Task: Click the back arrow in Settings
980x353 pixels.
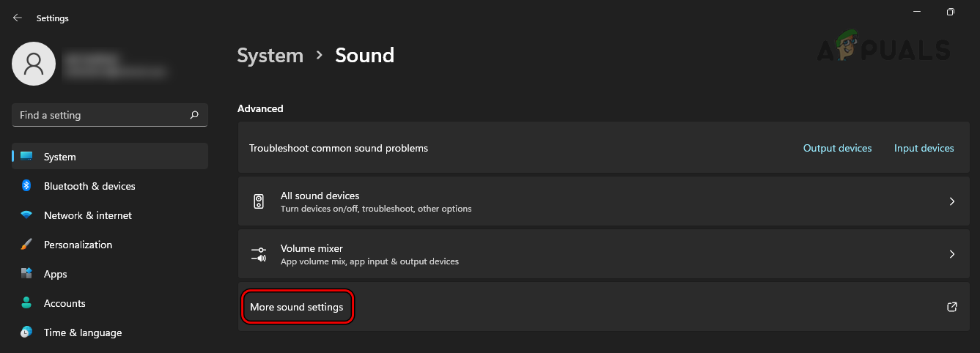Action: [18, 18]
